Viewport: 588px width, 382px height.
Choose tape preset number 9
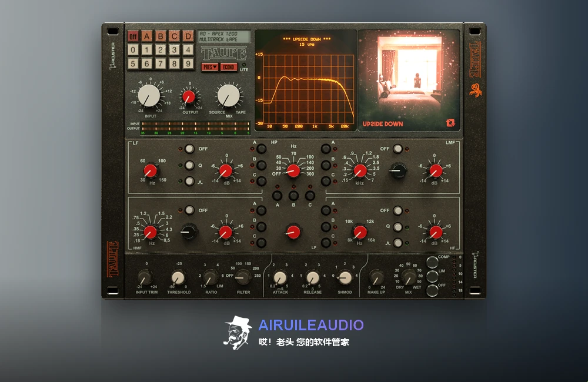click(x=188, y=63)
